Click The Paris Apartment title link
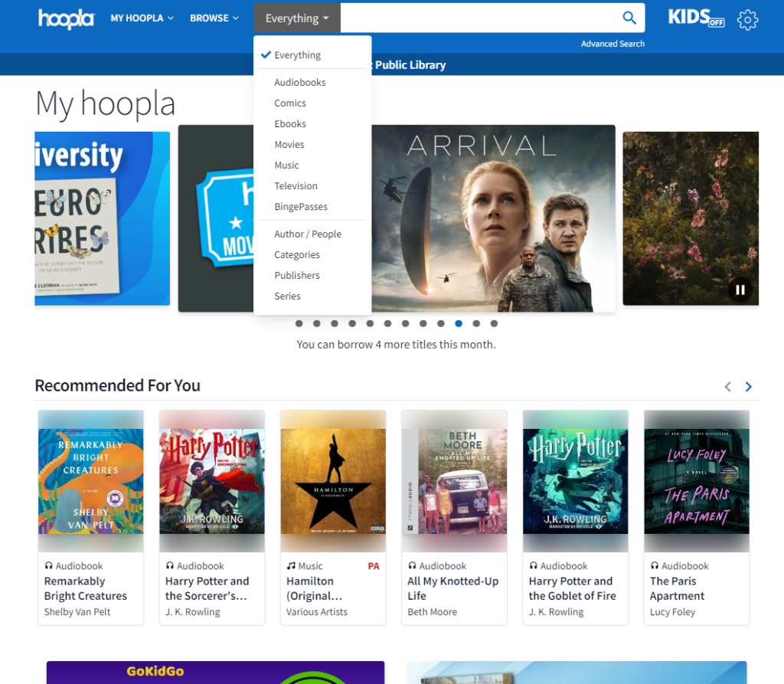784x684 pixels. point(677,588)
